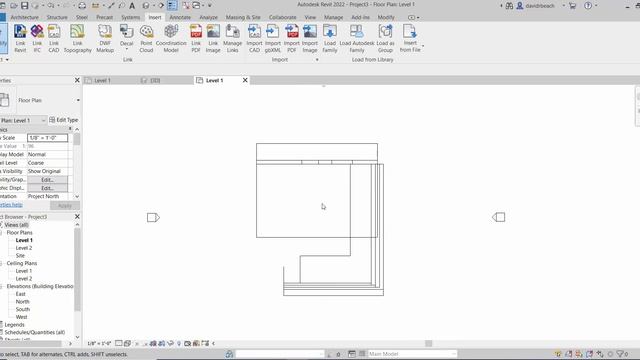Close the Properties palette
The image size is (640, 360).
77,80
